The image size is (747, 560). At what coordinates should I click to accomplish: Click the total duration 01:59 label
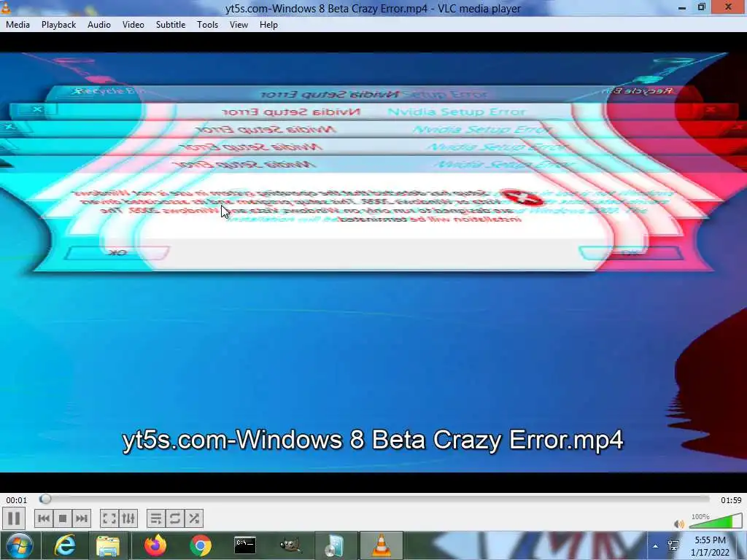731,500
